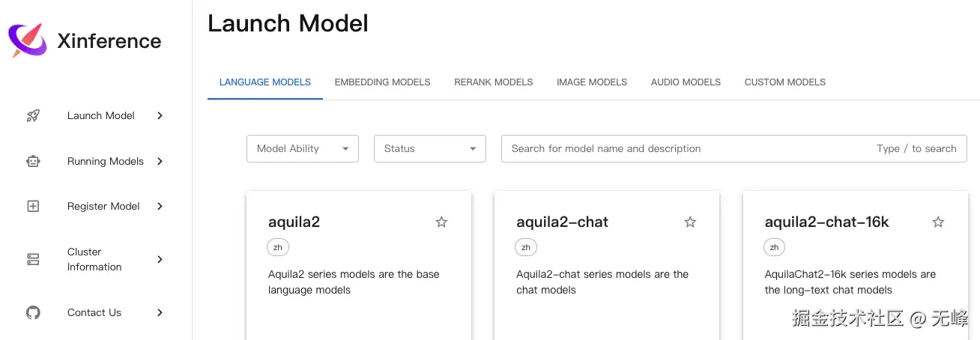Switch to the Embedding Models tab

tap(382, 82)
